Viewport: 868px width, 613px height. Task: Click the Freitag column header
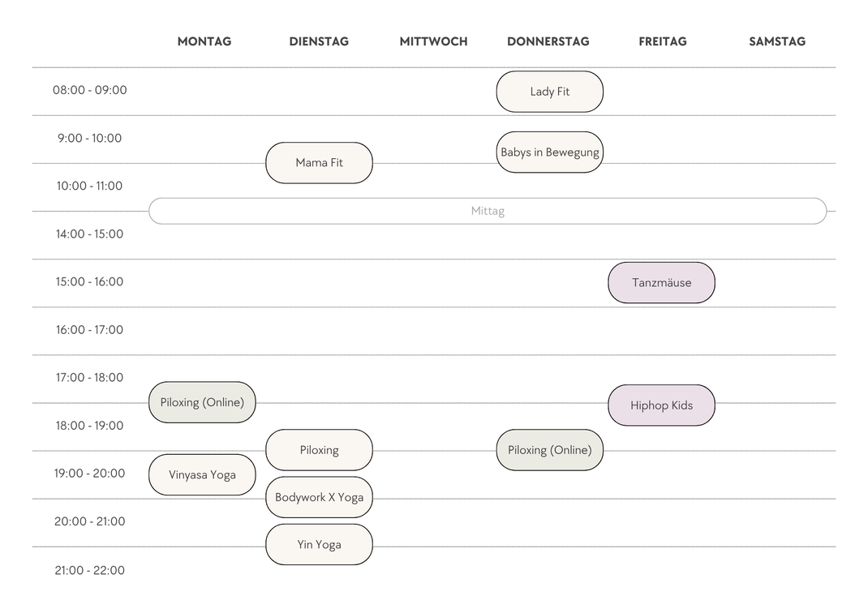pos(663,41)
